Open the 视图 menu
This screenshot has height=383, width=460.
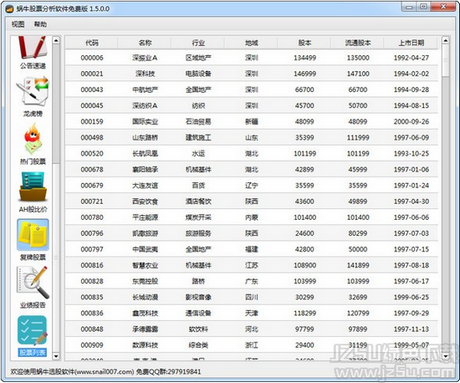18,24
